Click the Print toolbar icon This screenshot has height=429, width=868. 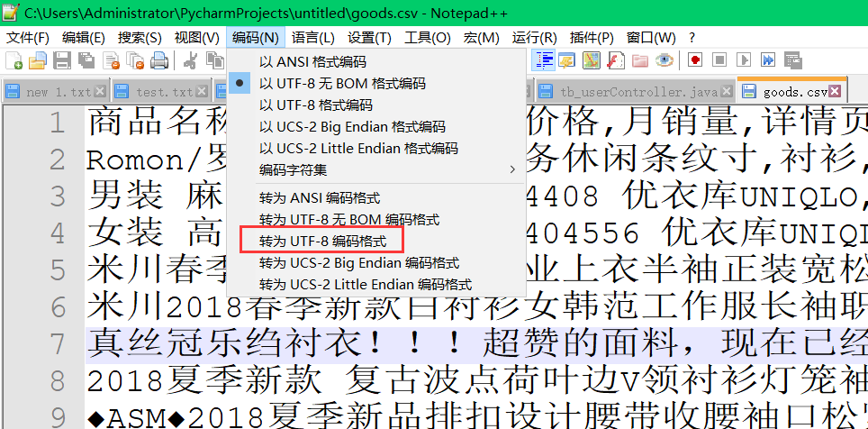159,60
